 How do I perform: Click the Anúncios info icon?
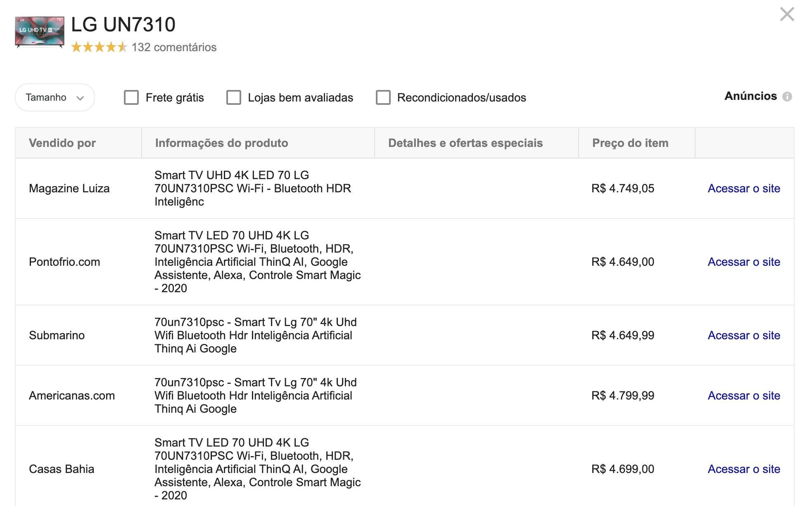pyautogui.click(x=787, y=97)
